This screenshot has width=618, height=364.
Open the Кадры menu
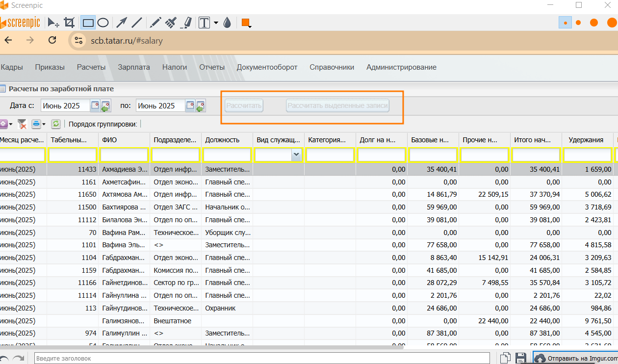[x=12, y=67]
